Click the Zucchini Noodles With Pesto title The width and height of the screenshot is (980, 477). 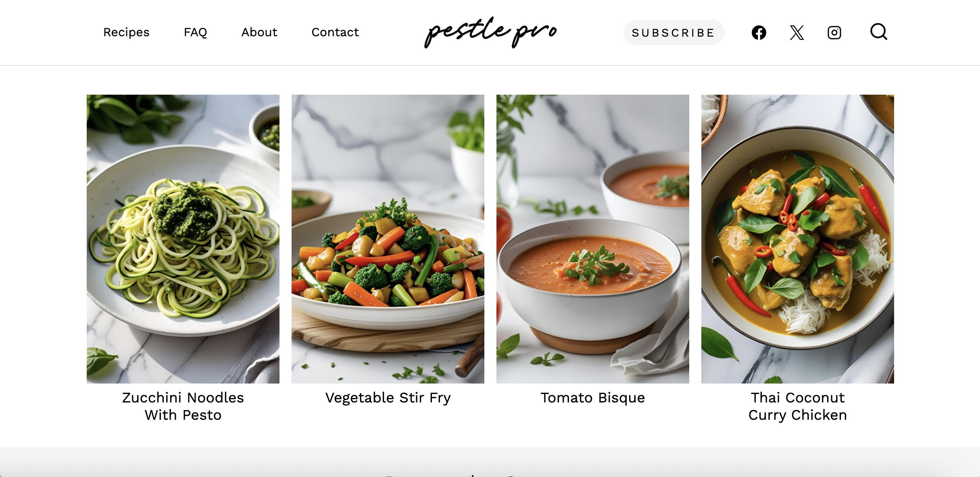[x=183, y=406]
